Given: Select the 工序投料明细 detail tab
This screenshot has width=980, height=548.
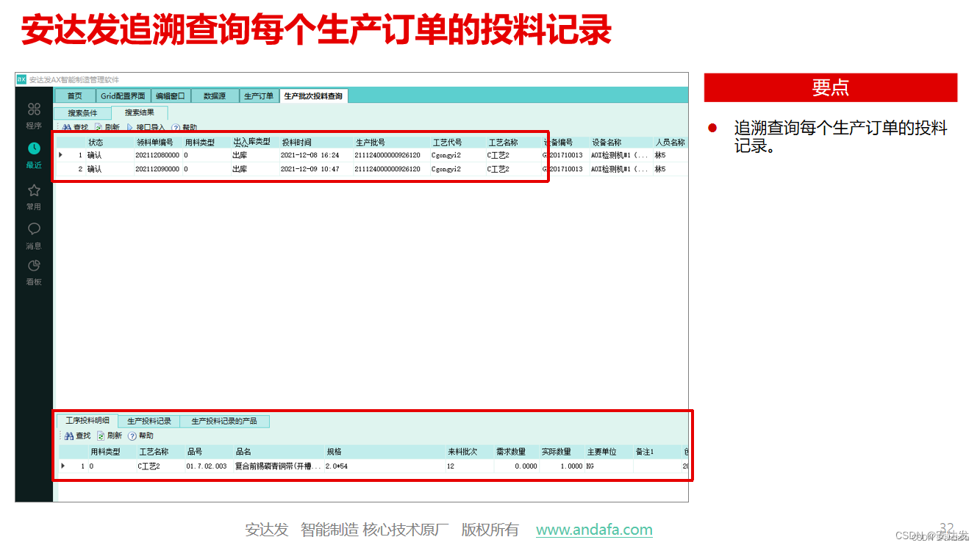Looking at the screenshot, I should click(x=87, y=421).
